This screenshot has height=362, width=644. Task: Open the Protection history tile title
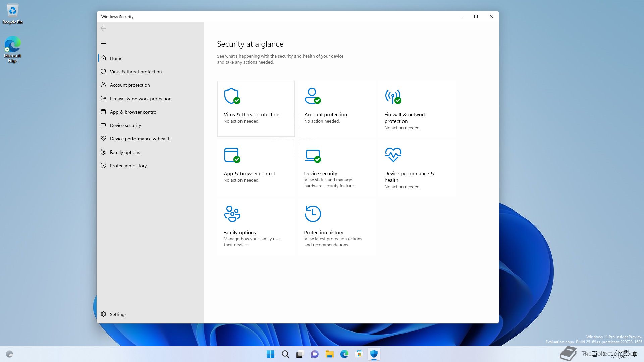point(323,232)
